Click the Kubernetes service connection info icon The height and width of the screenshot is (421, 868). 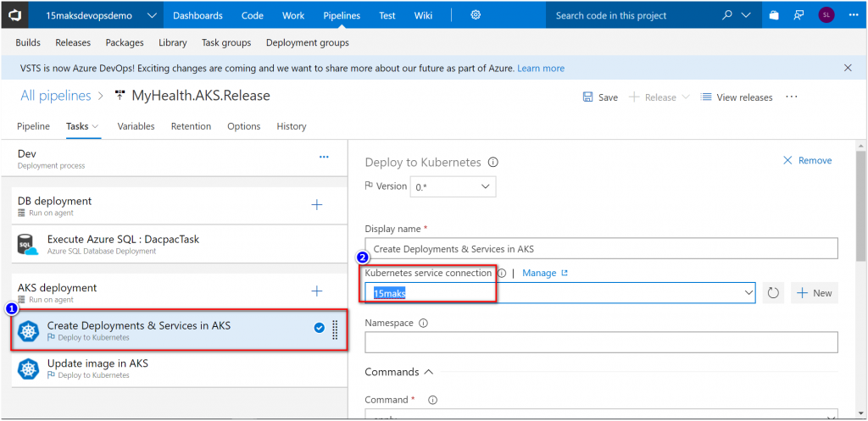502,274
